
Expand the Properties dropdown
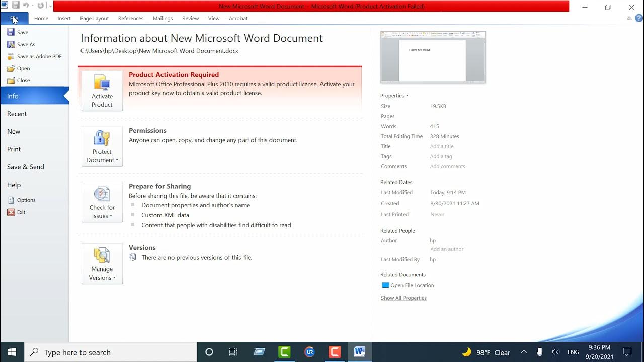coord(394,96)
